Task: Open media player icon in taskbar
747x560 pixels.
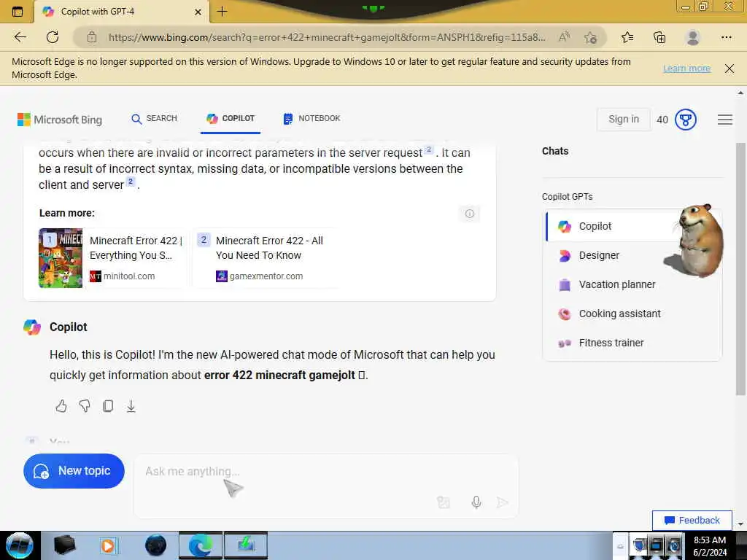Action: [108, 545]
